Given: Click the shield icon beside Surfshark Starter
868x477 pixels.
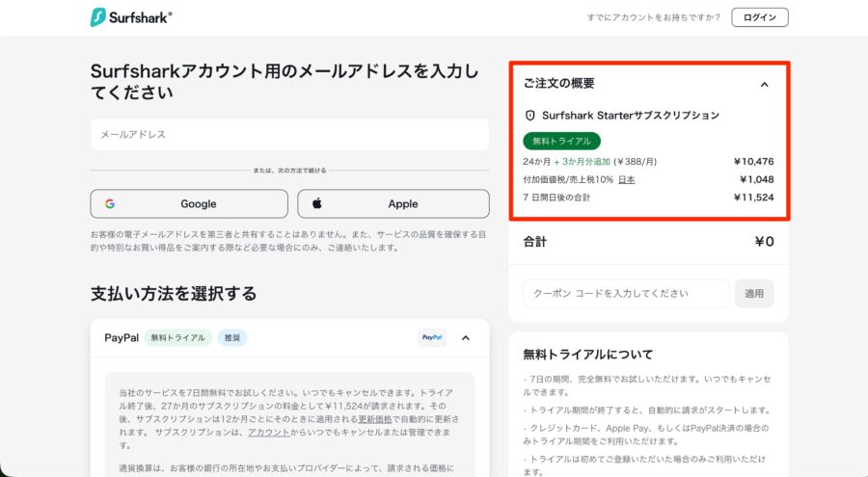Looking at the screenshot, I should coord(529,115).
